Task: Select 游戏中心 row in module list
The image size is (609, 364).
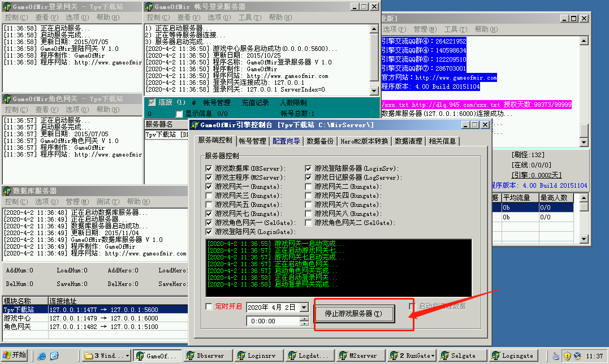Action: tap(95, 318)
